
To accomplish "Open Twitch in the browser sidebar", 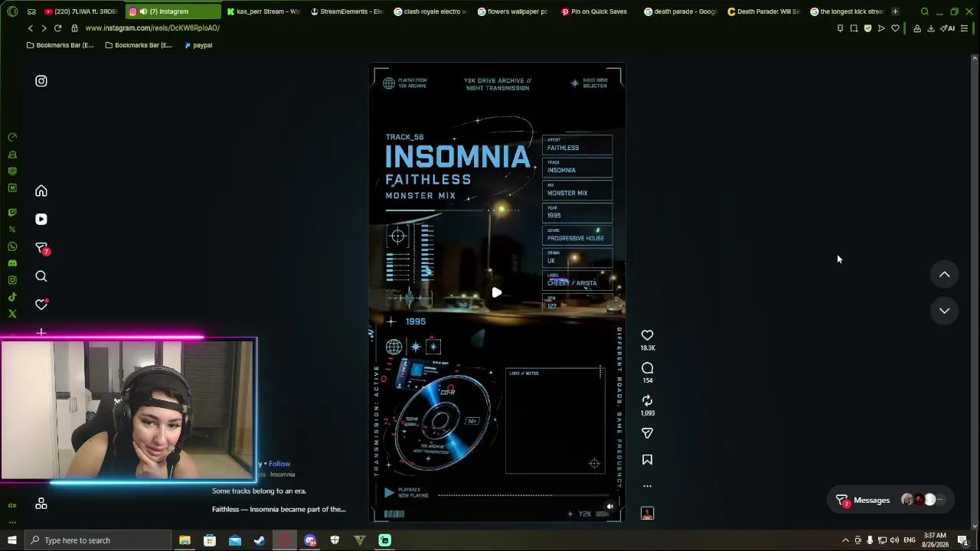I will point(12,213).
